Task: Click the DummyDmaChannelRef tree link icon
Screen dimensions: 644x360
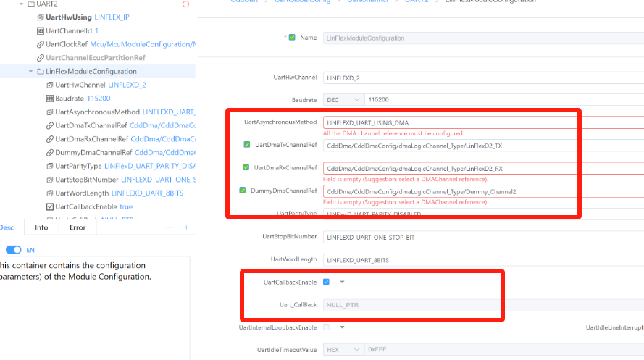Action: (50, 153)
